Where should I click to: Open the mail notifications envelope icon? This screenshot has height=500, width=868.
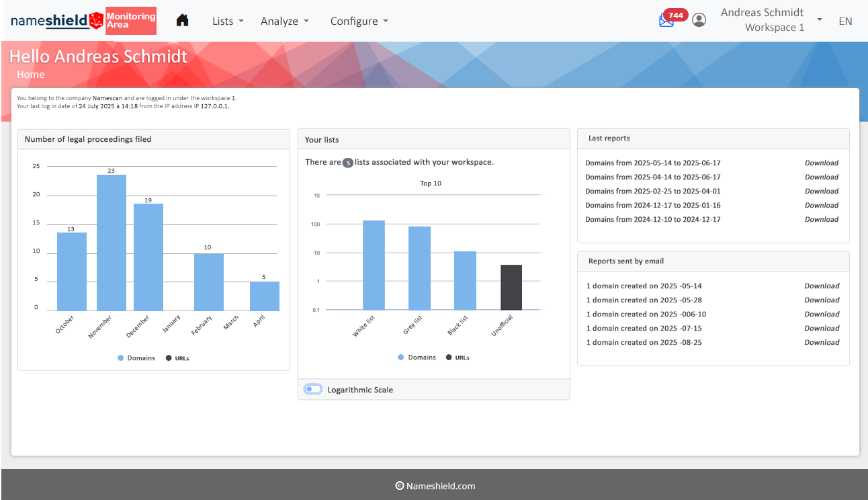coord(666,21)
